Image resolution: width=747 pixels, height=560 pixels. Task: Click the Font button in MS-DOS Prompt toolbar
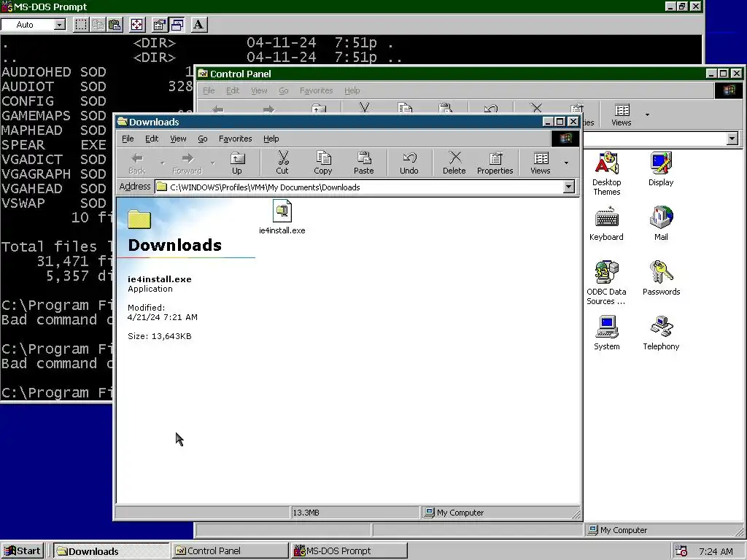pyautogui.click(x=198, y=25)
